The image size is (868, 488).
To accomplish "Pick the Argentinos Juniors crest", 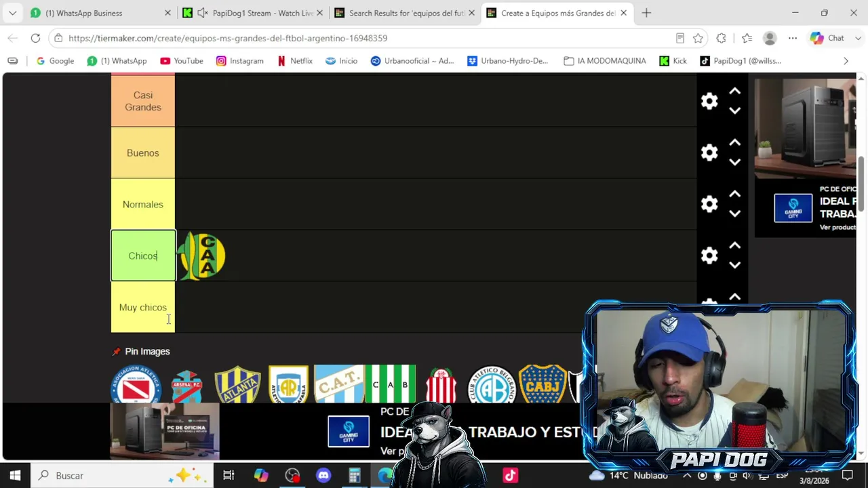I will tap(136, 384).
